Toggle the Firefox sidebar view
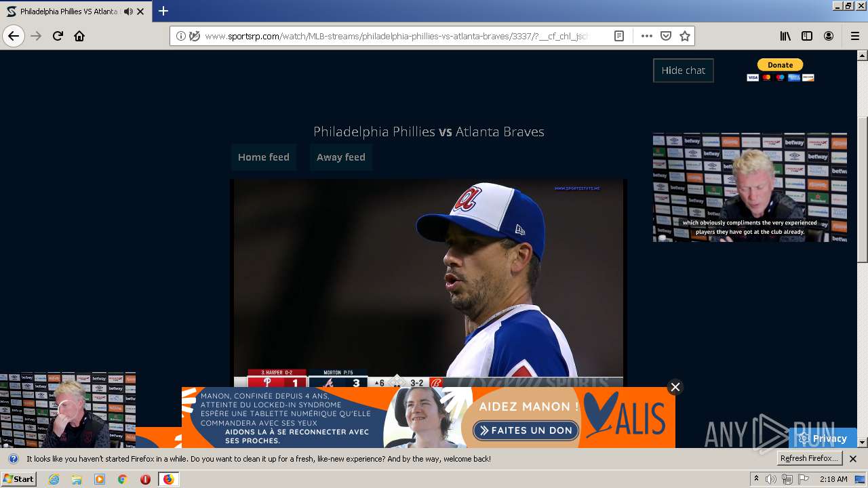 point(807,36)
